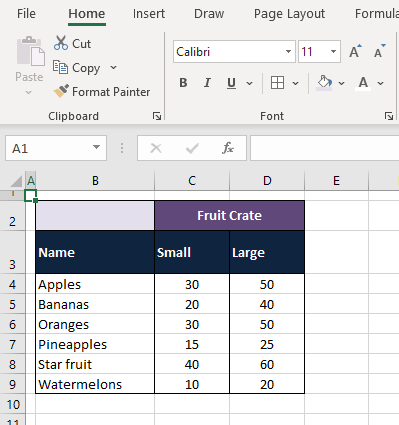Image resolution: width=399 pixels, height=425 pixels.
Task: Select Star fruit large value 60
Action: 267,364
